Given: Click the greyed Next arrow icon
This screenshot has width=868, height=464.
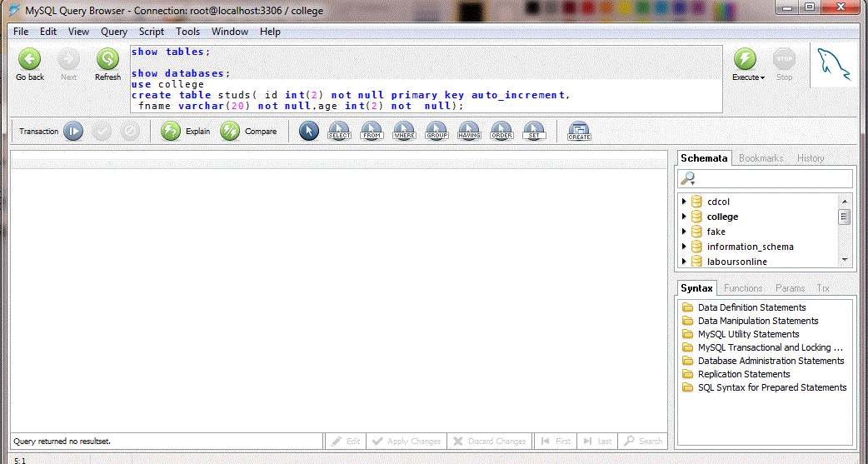Looking at the screenshot, I should click(68, 58).
